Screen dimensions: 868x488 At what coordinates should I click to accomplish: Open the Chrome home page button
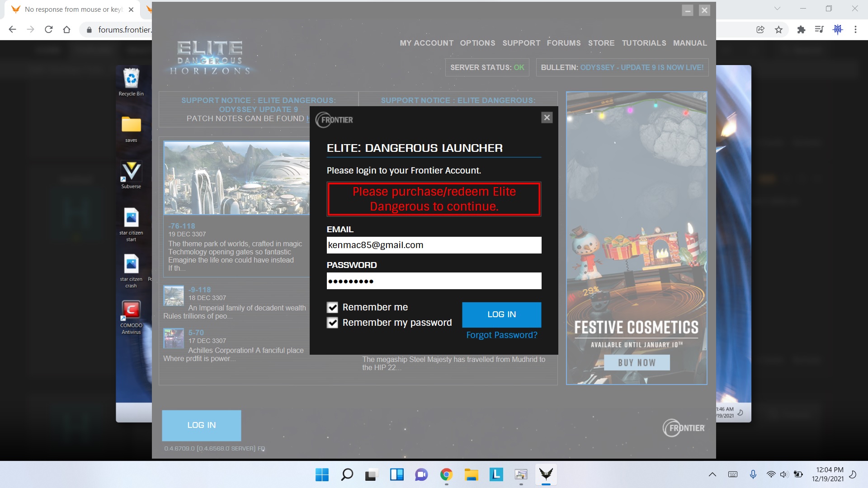coord(66,29)
